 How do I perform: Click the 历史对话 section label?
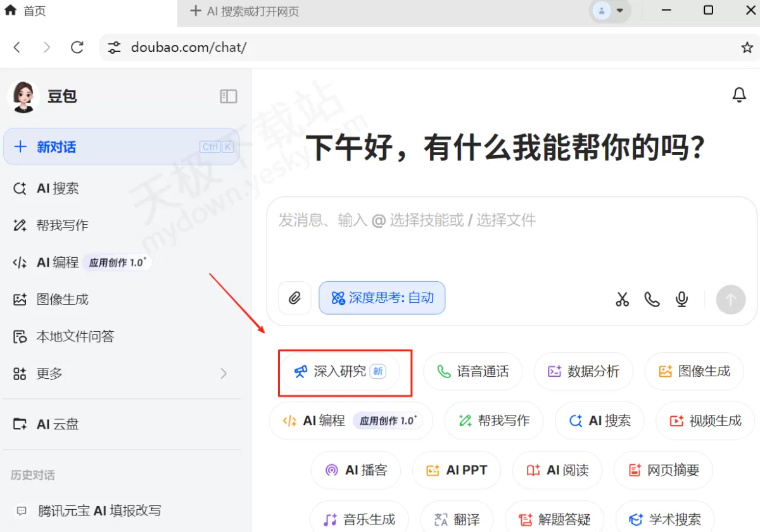pos(32,475)
